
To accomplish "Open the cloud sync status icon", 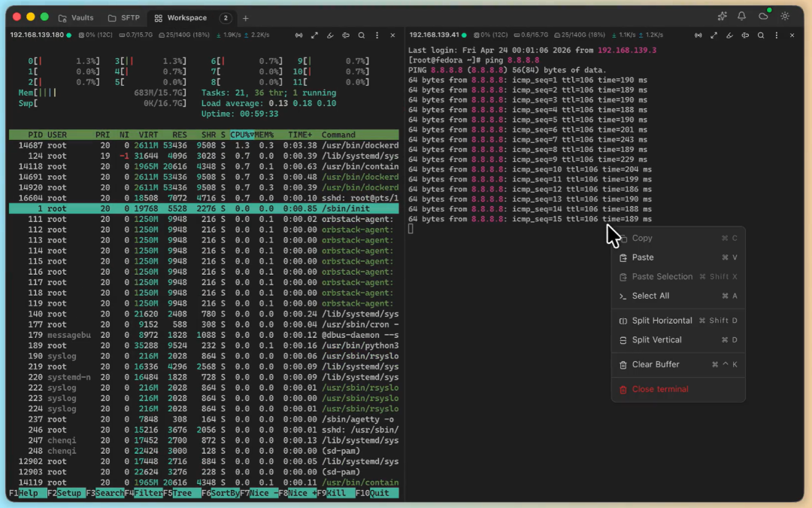I will coord(764,16).
